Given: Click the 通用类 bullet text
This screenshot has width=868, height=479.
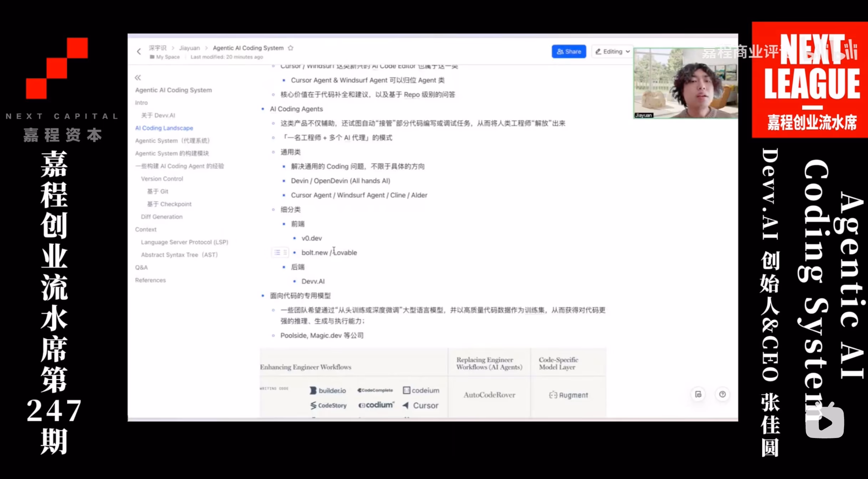Looking at the screenshot, I should point(290,152).
